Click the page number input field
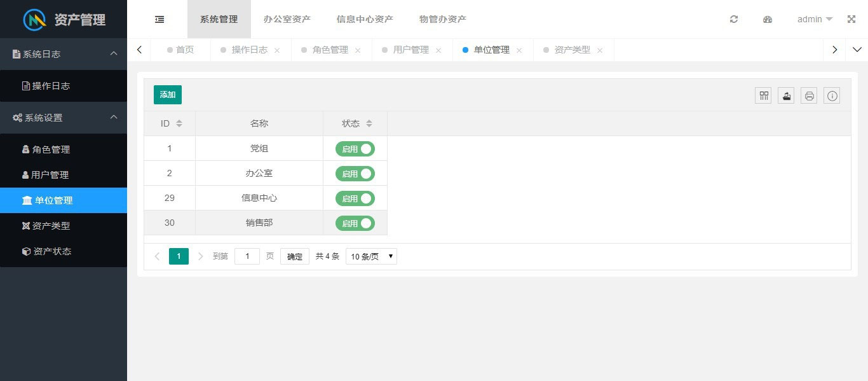This screenshot has width=868, height=381. [247, 256]
